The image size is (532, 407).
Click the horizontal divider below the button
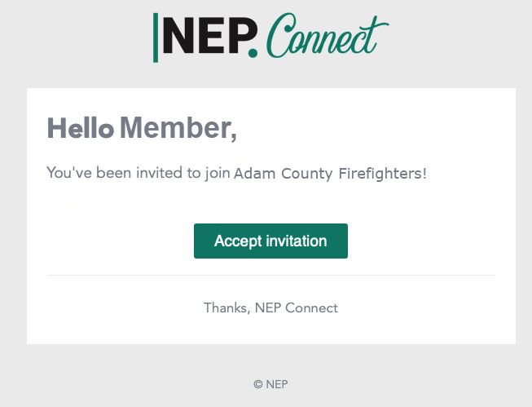(x=270, y=276)
